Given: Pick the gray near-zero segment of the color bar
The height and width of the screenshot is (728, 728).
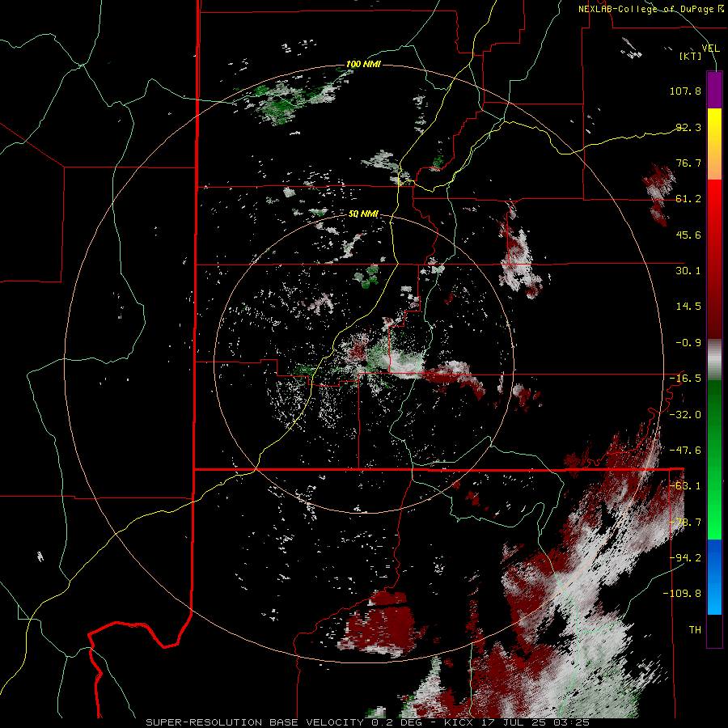Looking at the screenshot, I should 714,360.
